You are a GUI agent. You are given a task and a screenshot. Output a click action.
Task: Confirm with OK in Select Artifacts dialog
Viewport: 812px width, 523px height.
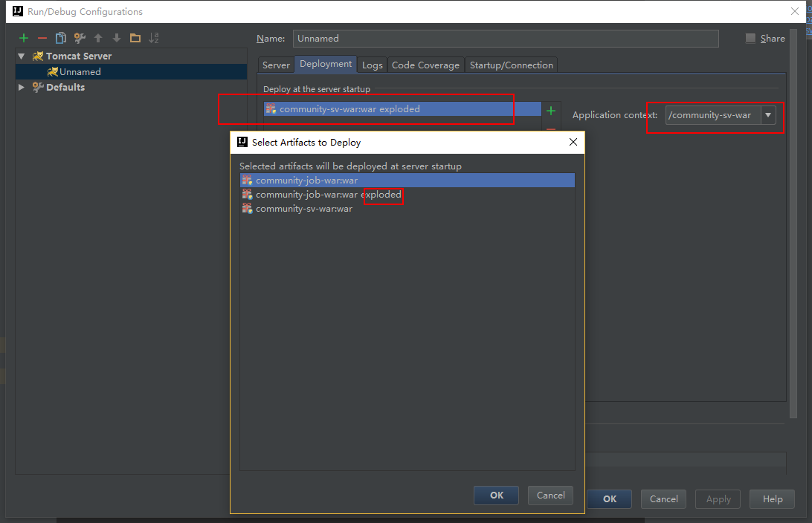point(496,495)
